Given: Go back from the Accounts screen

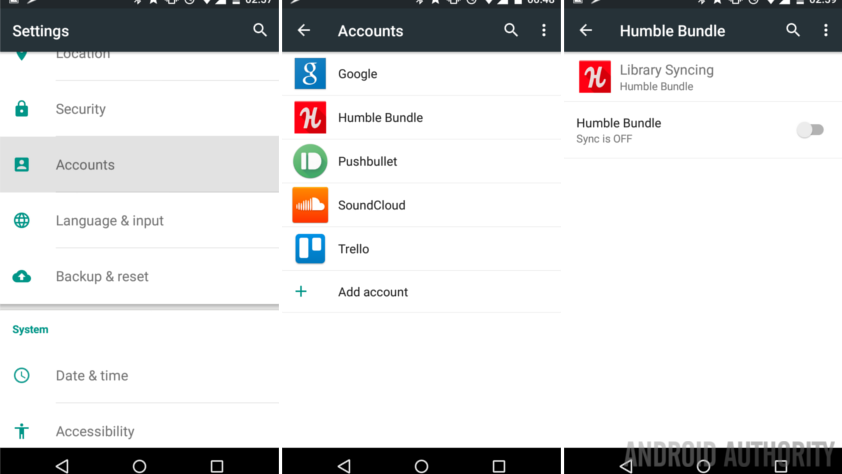Looking at the screenshot, I should [x=304, y=30].
